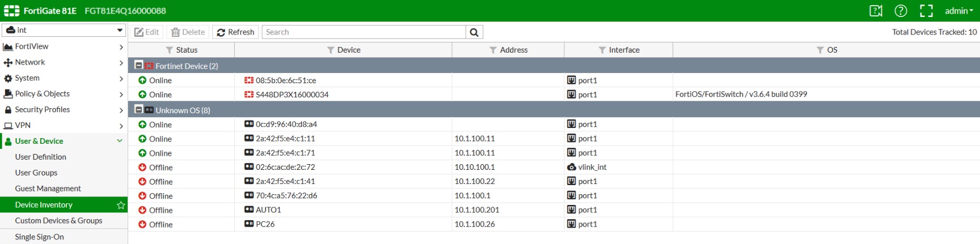Toggle favorite star for Device Inventory

(x=120, y=205)
